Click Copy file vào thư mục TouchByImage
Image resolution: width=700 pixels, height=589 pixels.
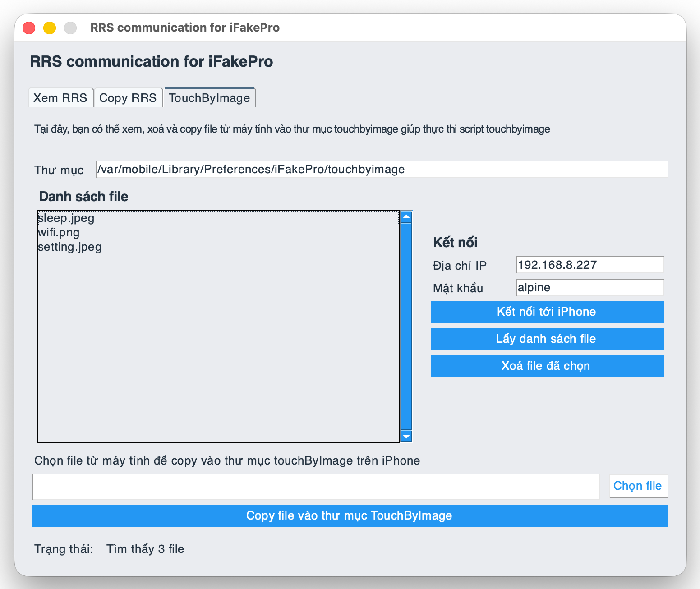(x=350, y=516)
